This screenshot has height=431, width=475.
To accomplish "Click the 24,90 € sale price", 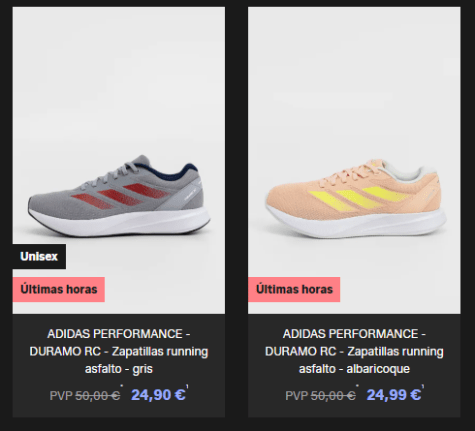I will click(158, 395).
